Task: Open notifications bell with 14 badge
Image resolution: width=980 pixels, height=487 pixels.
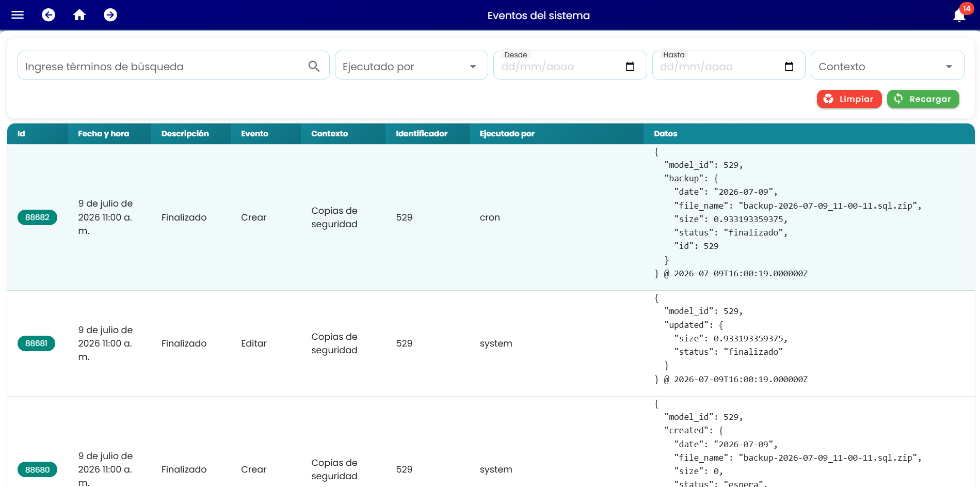Action: [960, 15]
